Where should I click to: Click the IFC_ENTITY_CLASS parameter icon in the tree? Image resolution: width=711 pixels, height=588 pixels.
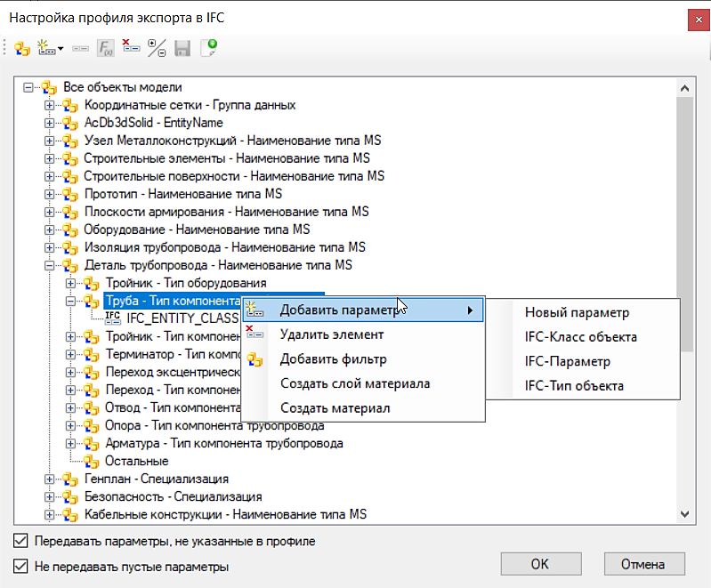click(113, 318)
